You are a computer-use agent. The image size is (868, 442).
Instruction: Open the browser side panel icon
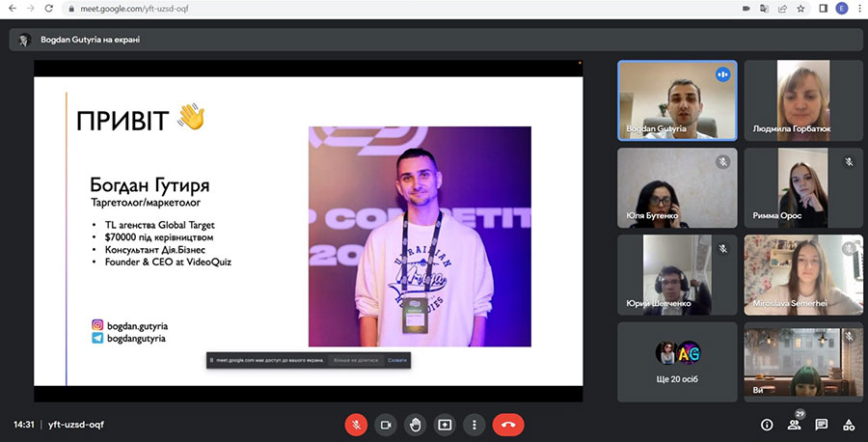click(824, 9)
